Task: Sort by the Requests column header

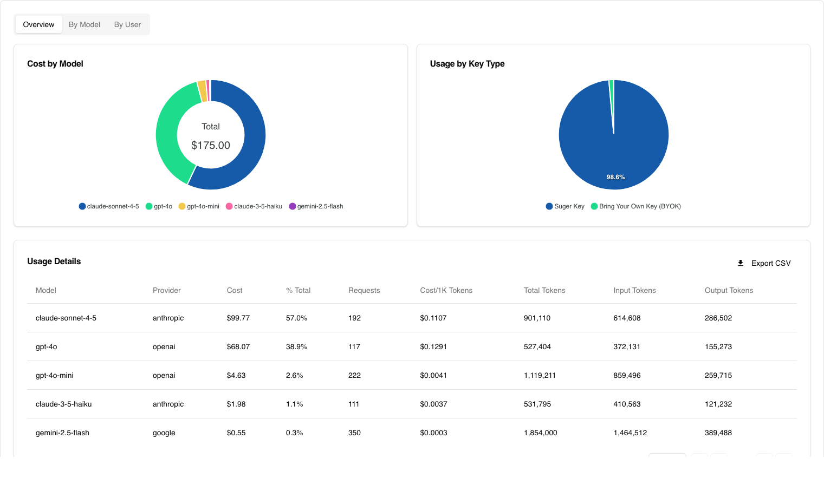Action: (364, 290)
